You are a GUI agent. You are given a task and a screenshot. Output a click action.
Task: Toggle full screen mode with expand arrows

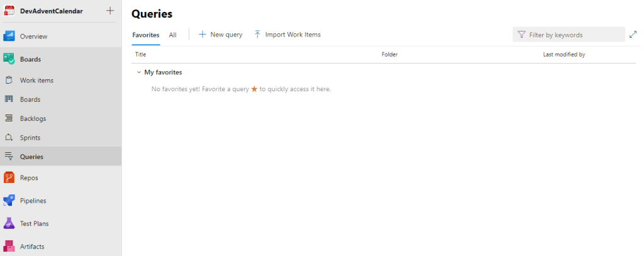tap(633, 35)
